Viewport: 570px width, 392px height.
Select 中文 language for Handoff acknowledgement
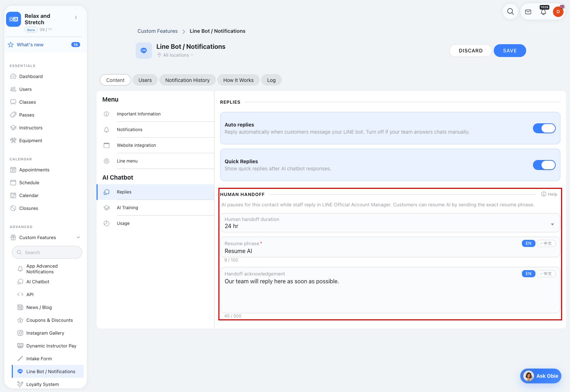pos(546,274)
